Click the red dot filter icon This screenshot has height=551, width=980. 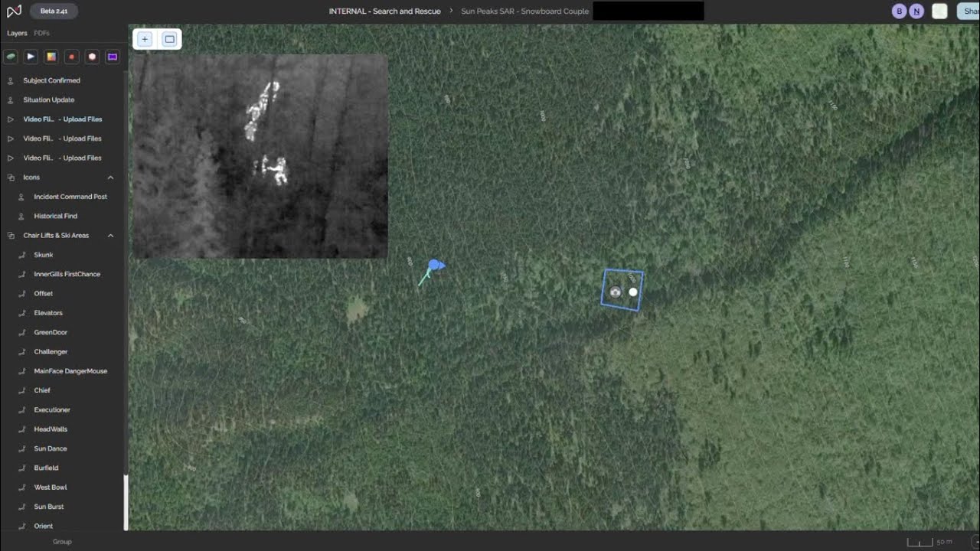(x=72, y=57)
